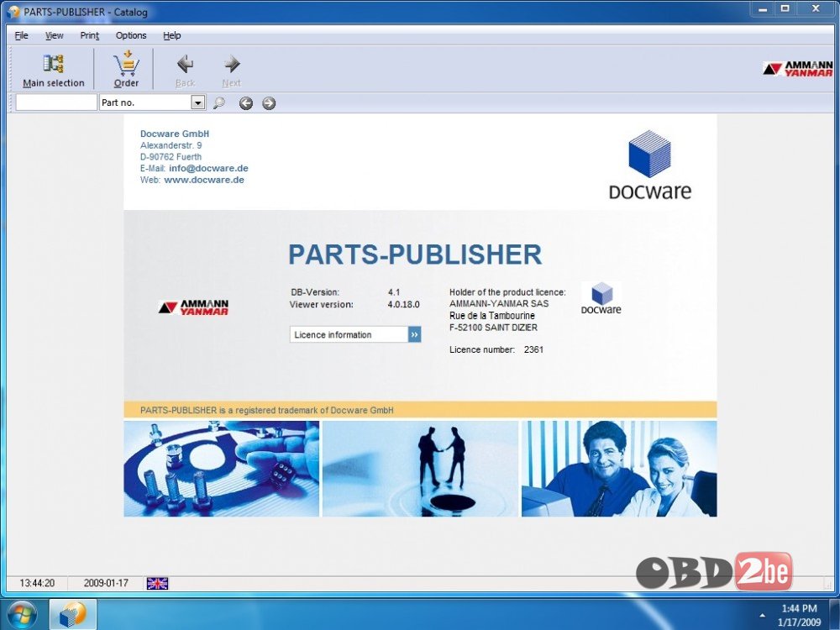Image resolution: width=840 pixels, height=630 pixels.
Task: Open the Windows Start menu
Action: coord(22,615)
